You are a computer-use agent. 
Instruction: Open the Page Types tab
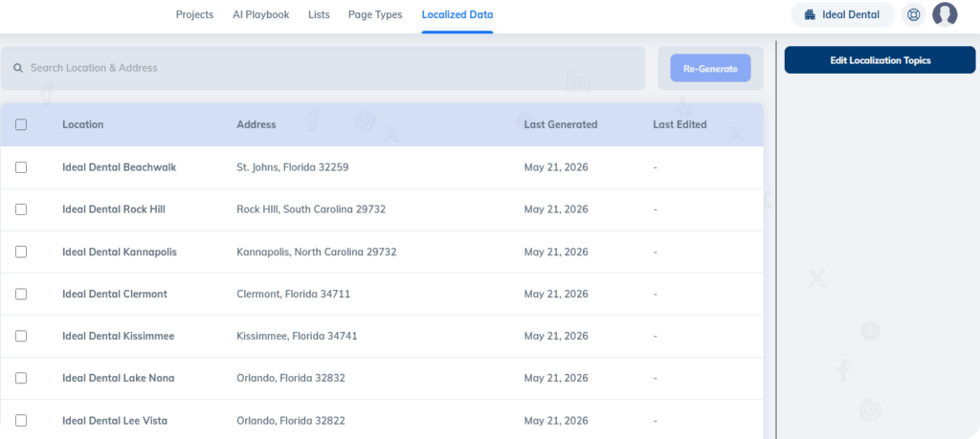pos(375,15)
